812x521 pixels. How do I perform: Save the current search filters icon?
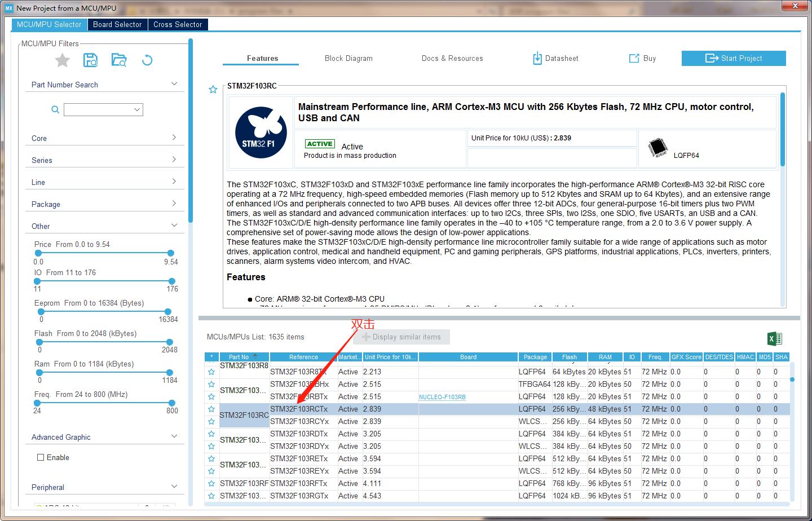coord(90,60)
